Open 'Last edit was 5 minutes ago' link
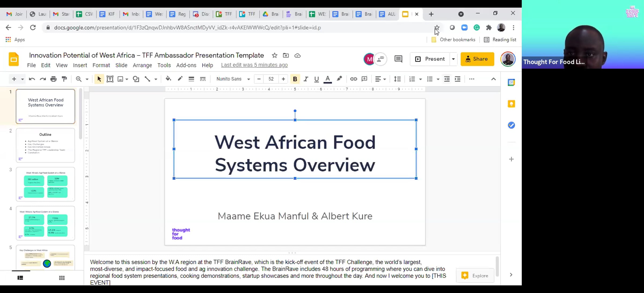The height and width of the screenshot is (293, 644). (x=254, y=65)
